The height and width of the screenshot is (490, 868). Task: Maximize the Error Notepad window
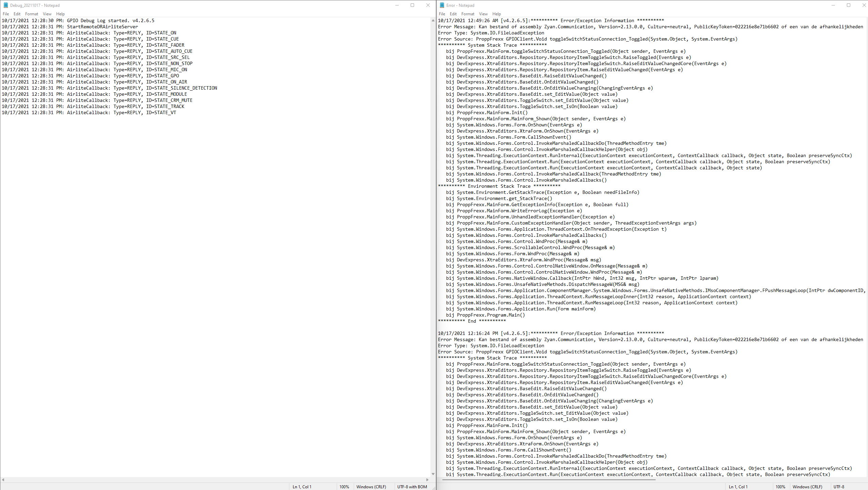[849, 5]
